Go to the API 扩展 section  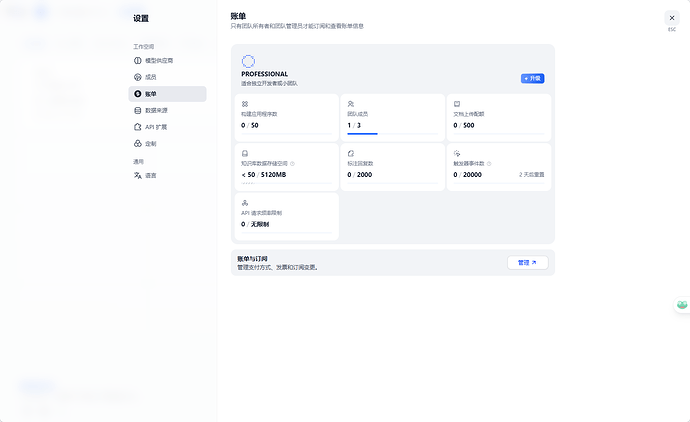[x=167, y=127]
